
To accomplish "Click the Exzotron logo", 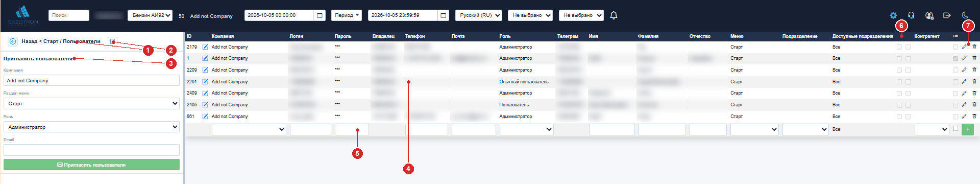I will (23, 15).
